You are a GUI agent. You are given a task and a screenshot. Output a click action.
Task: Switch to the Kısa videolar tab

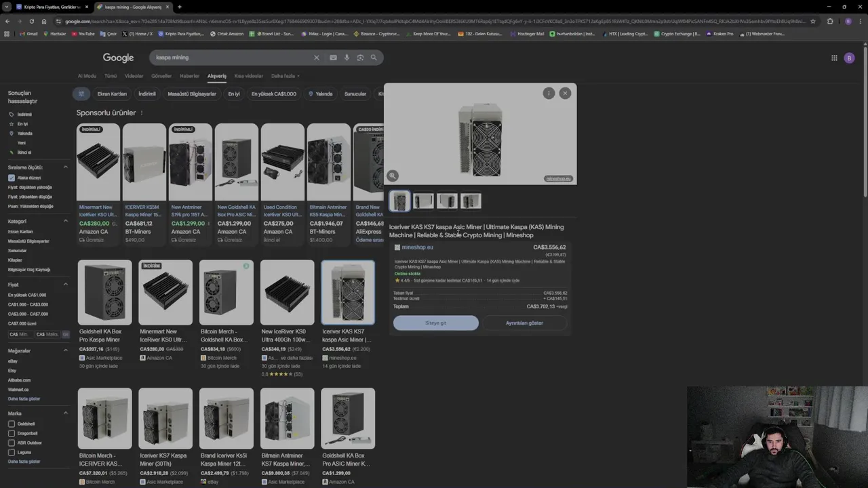click(x=249, y=76)
